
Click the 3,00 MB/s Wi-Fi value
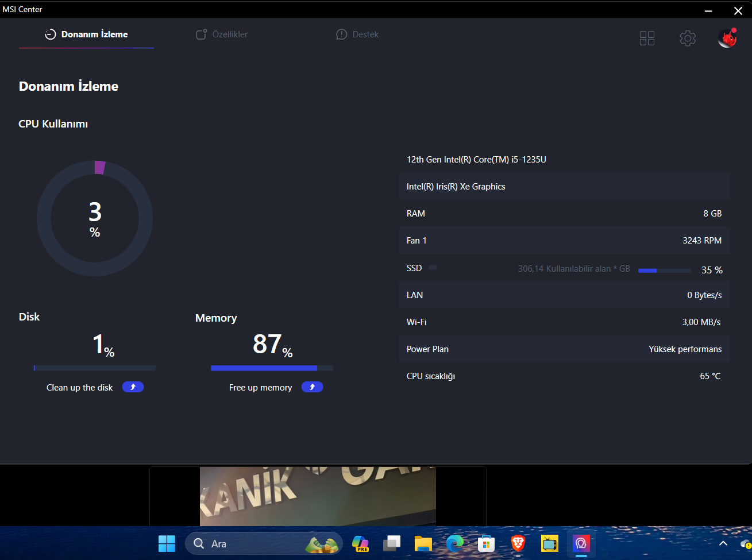(x=701, y=322)
